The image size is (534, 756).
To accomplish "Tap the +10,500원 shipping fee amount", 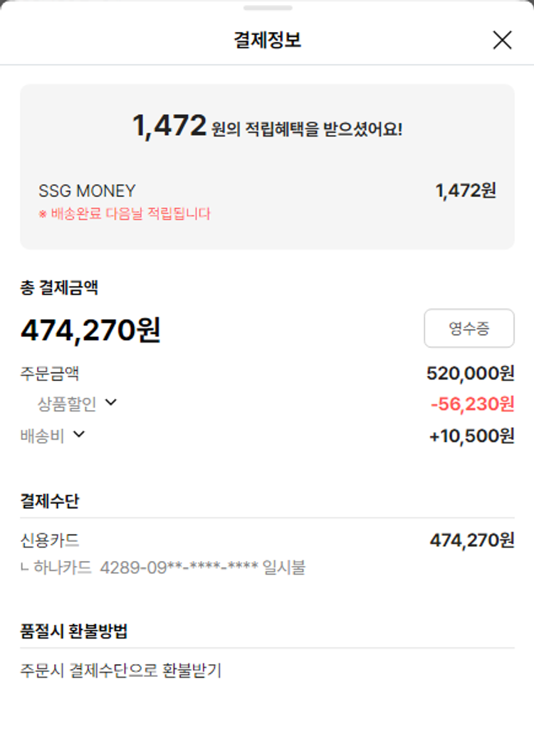I will coord(471,436).
